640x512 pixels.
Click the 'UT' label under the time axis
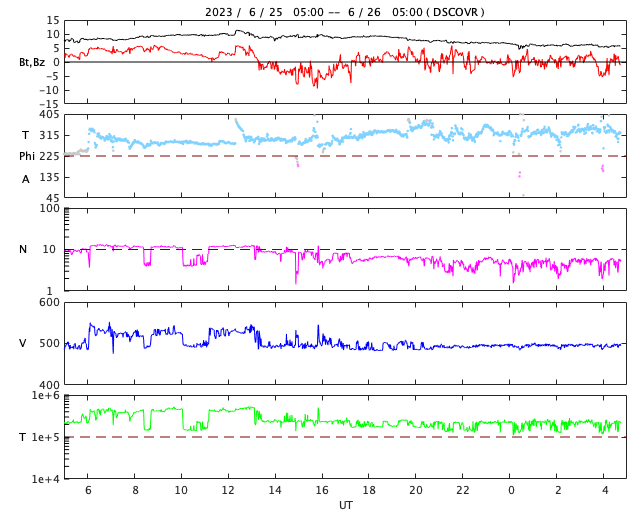(345, 505)
